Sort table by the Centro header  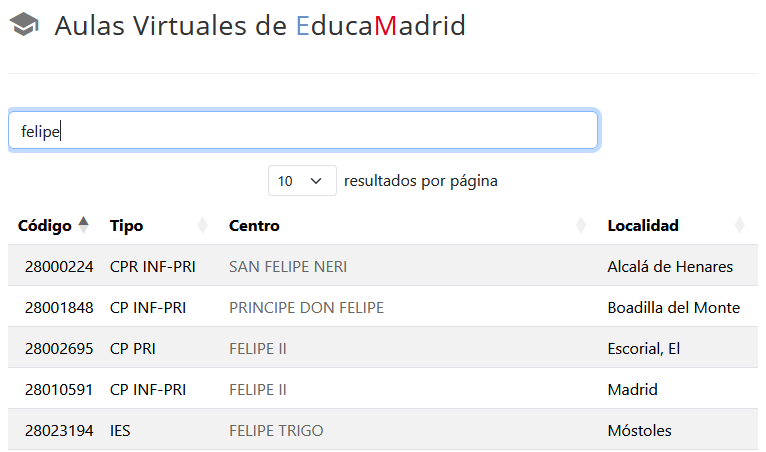(254, 226)
